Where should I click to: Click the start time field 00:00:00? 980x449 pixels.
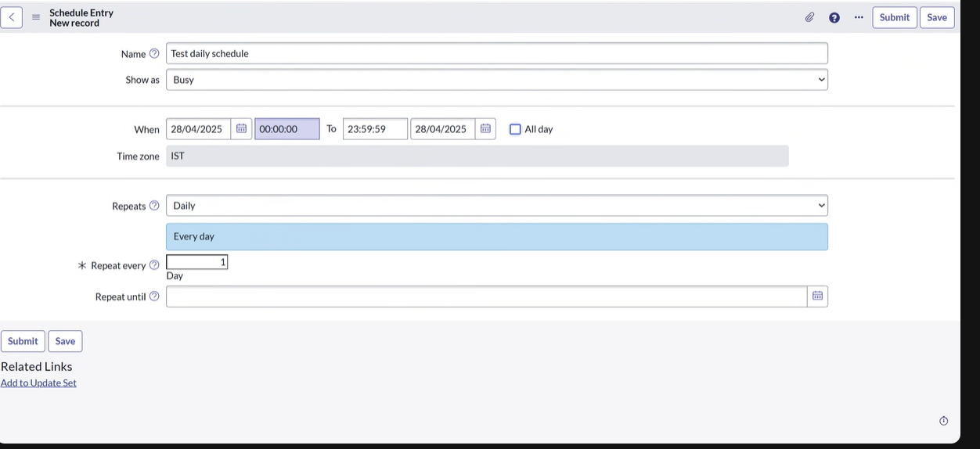pos(287,129)
